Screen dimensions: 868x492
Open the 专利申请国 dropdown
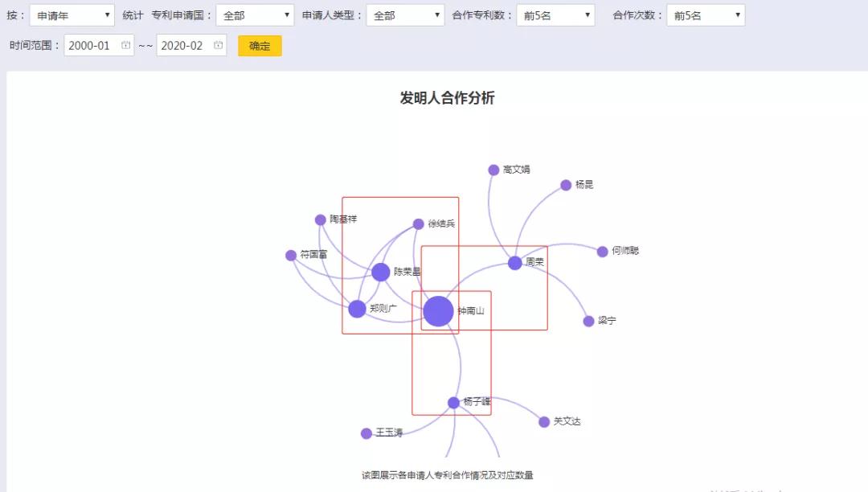coord(255,14)
